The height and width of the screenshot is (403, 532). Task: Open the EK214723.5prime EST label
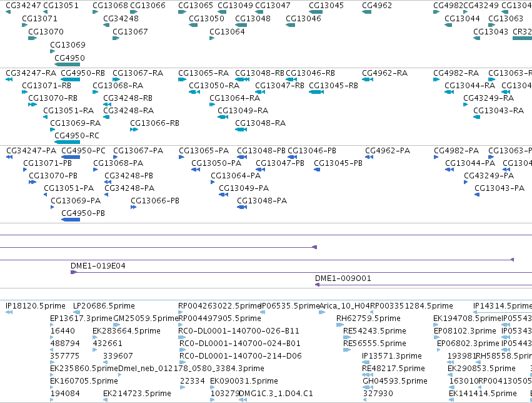137,394
